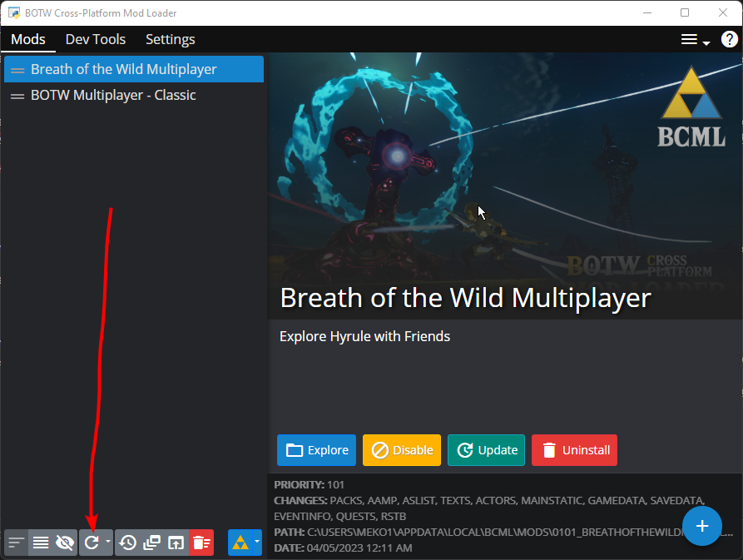Click the drag handle of BOTW Multiplayer - Classic
The image size is (743, 560).
click(17, 97)
